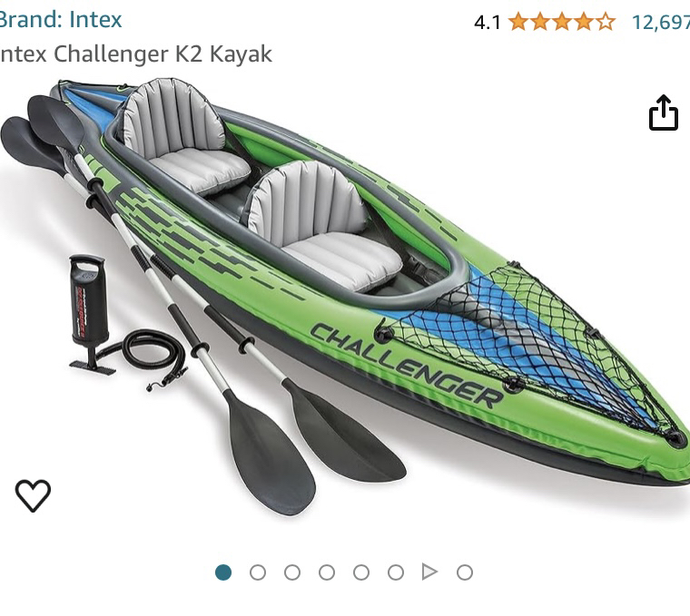Play the product video triangle indicator
The width and height of the screenshot is (690, 616).
click(x=429, y=572)
